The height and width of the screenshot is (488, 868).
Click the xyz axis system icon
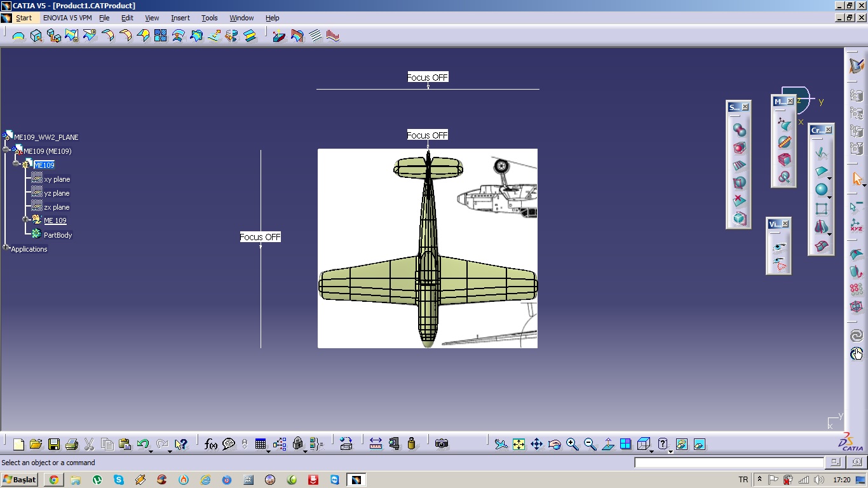coord(857,225)
